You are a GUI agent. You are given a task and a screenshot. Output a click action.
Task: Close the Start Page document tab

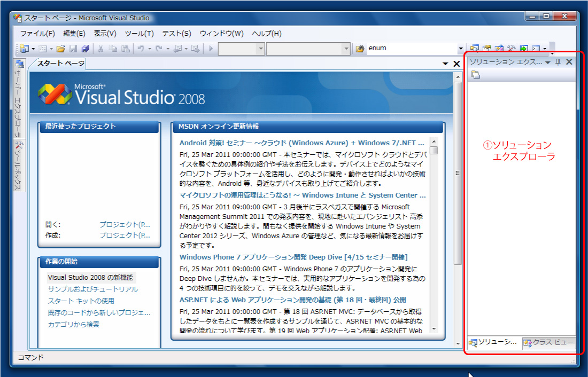pyautogui.click(x=457, y=64)
